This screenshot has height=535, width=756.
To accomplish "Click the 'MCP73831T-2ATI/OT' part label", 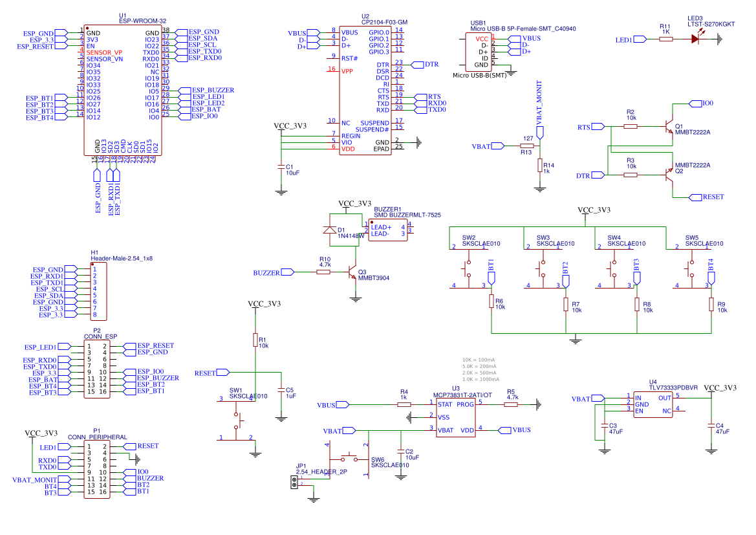I will pos(462,395).
